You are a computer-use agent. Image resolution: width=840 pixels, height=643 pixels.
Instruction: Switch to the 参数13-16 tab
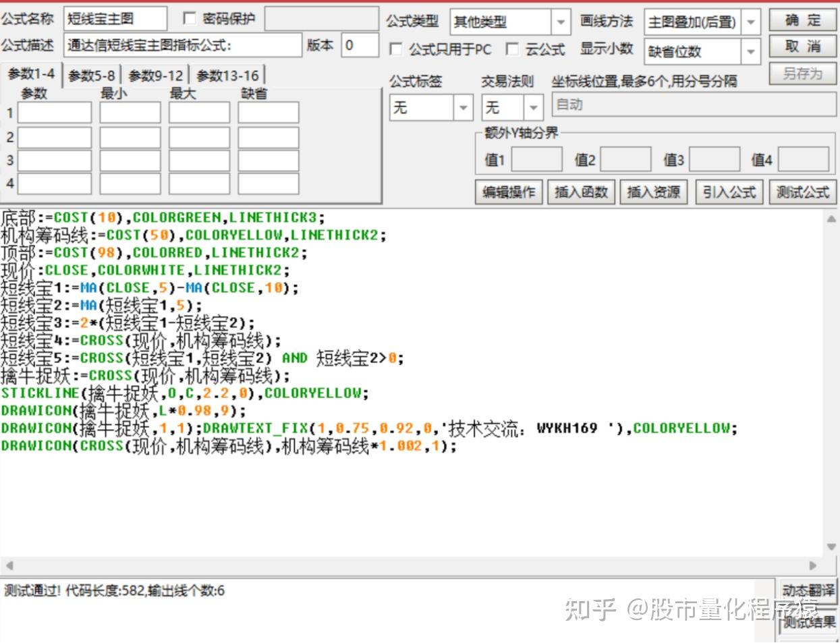click(x=227, y=76)
